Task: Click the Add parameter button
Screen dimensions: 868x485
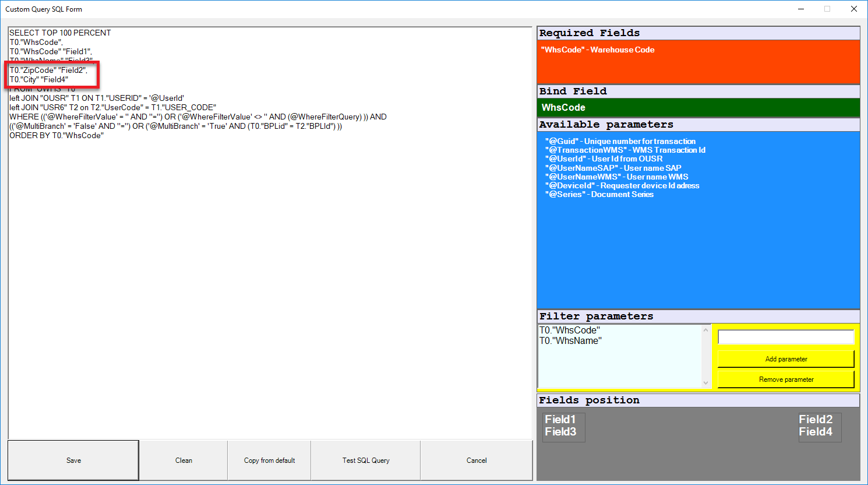Action: tap(786, 359)
